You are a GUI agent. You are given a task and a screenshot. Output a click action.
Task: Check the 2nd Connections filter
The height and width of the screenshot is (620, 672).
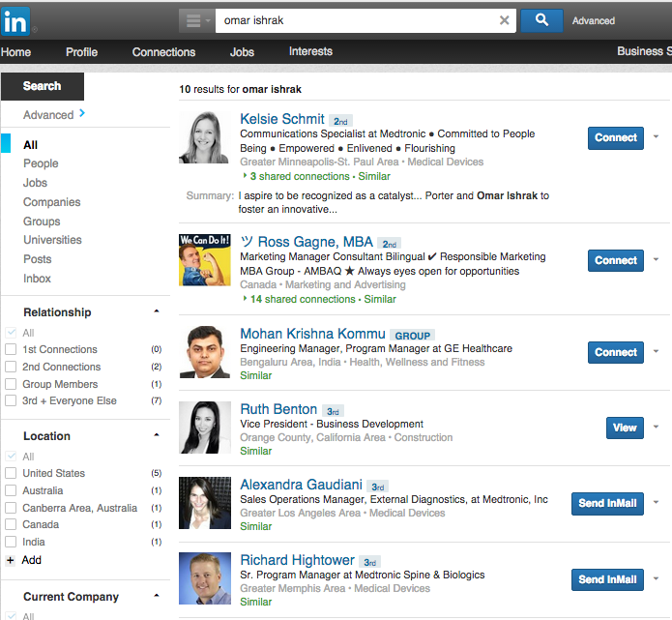pos(11,367)
